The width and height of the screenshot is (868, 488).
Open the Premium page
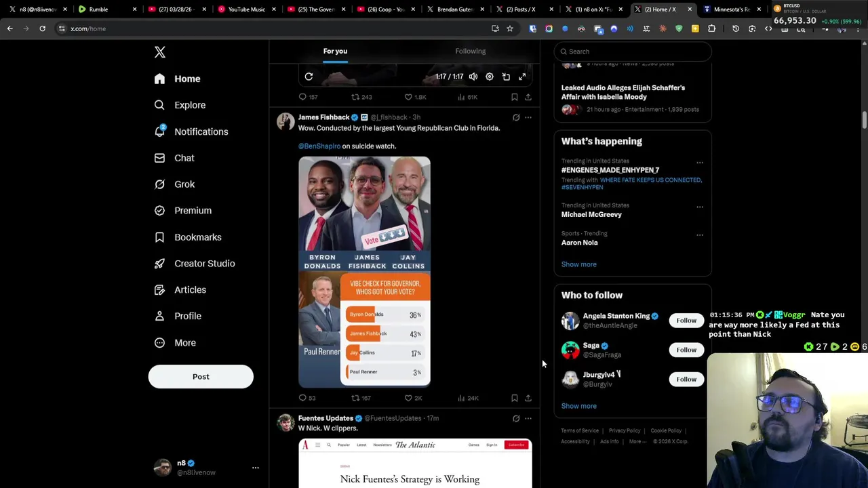[183, 211]
